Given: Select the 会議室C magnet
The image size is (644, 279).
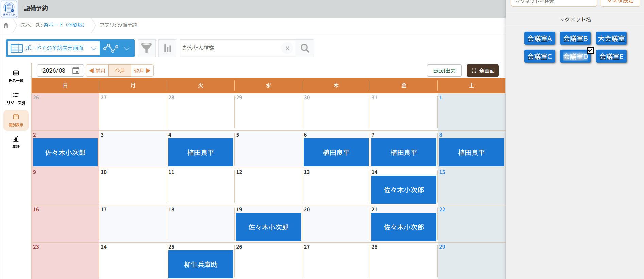Looking at the screenshot, I should (x=540, y=56).
